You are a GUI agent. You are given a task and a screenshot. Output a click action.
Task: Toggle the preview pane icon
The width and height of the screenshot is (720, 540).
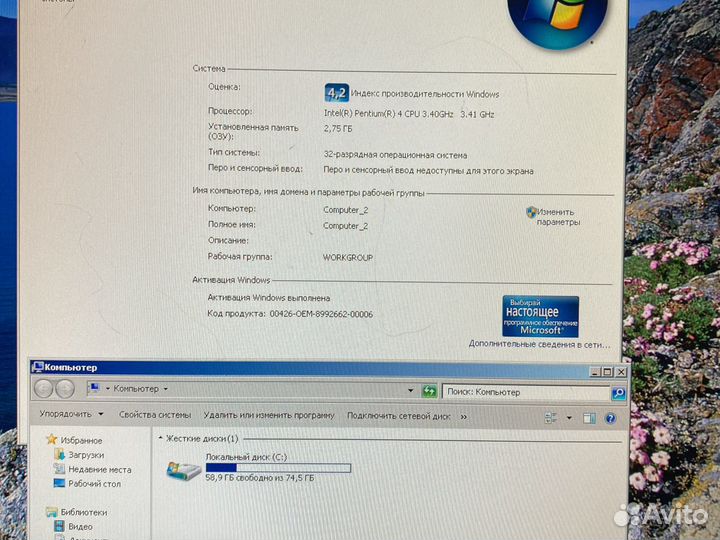pyautogui.click(x=589, y=418)
